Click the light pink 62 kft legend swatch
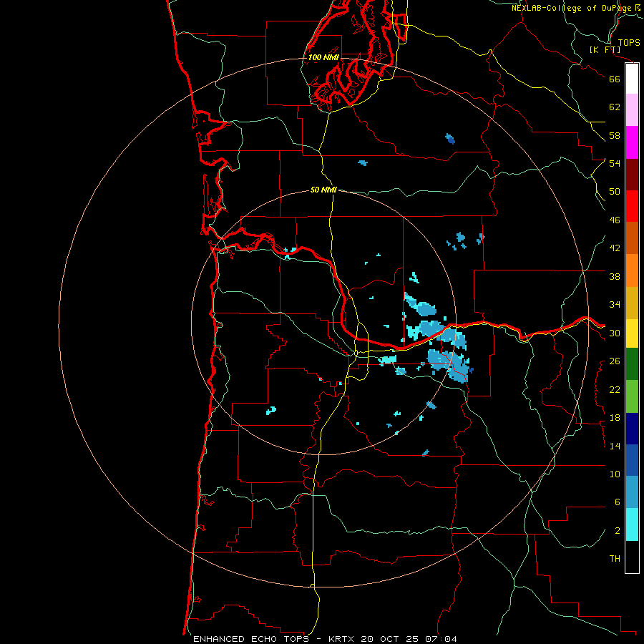 click(x=632, y=109)
